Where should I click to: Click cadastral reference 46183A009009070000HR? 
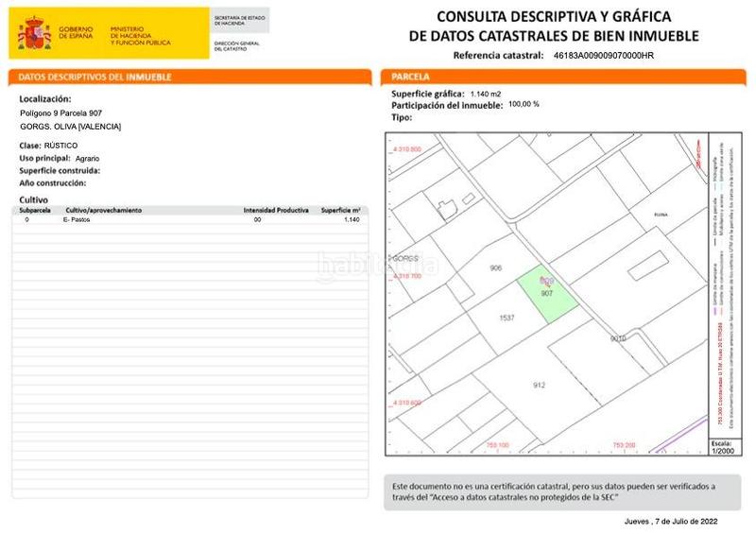tap(603, 56)
